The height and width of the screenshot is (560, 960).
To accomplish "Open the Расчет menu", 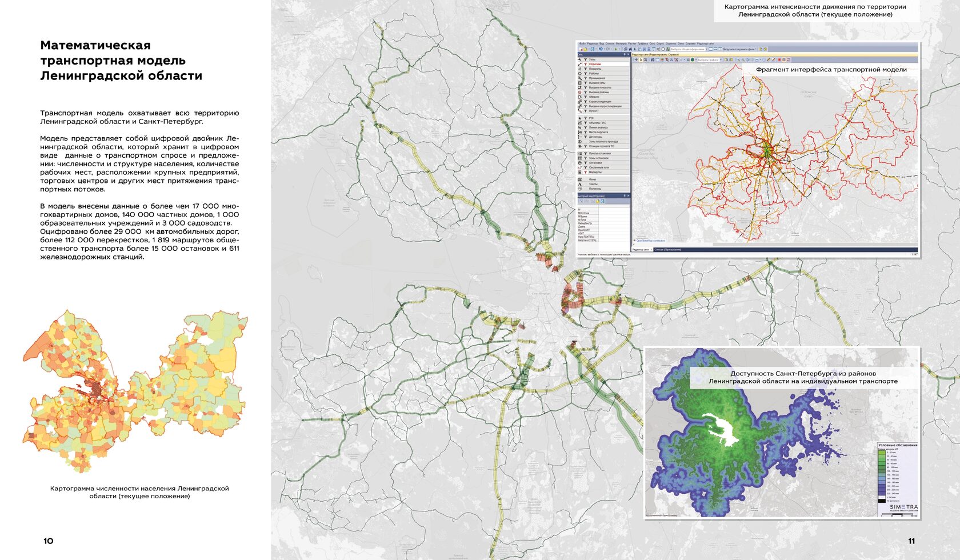I will [632, 43].
